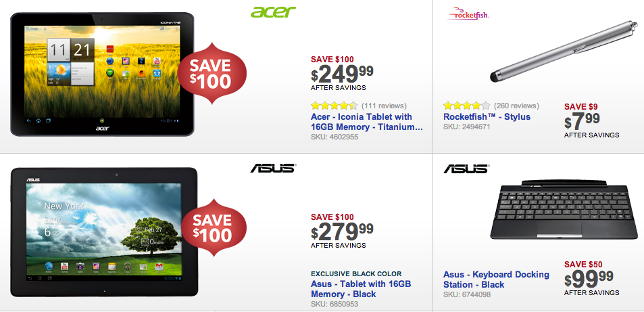The image size is (644, 312).
Task: Click the Asus logo above the tablet price
Action: 272,167
